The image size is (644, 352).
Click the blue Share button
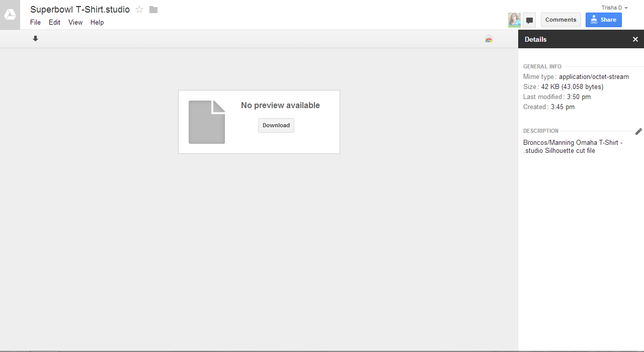(603, 20)
